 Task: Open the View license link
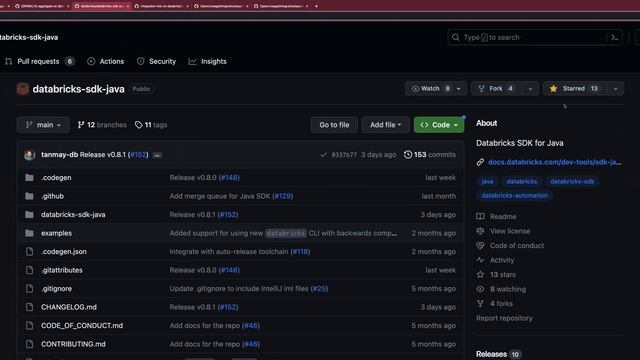(x=510, y=231)
